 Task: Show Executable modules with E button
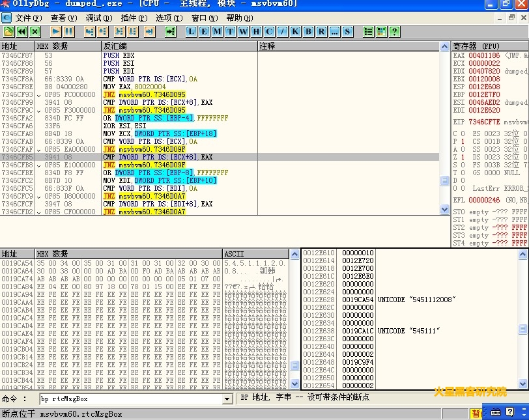point(205,31)
